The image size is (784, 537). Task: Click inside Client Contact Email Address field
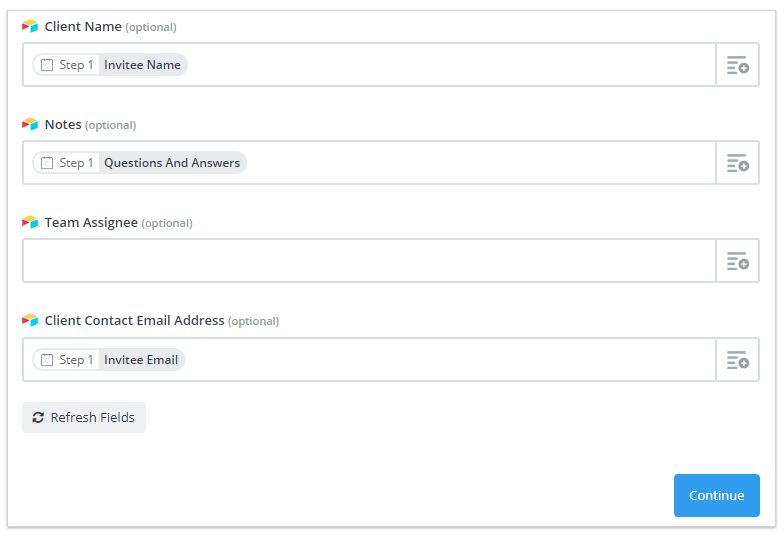pyautogui.click(x=450, y=360)
